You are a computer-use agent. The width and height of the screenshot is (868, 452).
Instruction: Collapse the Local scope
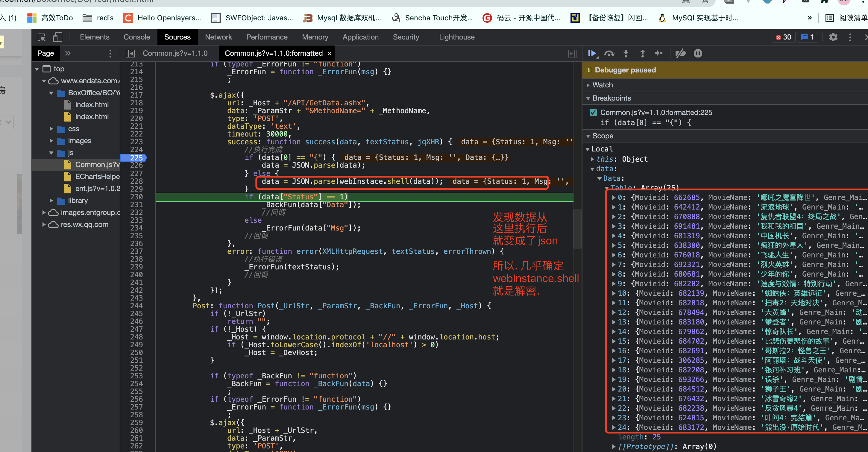pos(587,149)
